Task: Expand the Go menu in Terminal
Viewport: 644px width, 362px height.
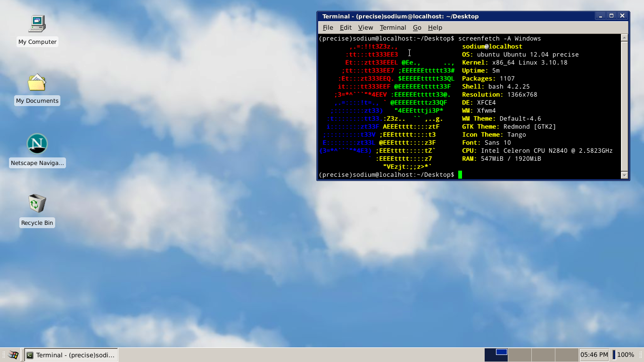Action: coord(417,28)
